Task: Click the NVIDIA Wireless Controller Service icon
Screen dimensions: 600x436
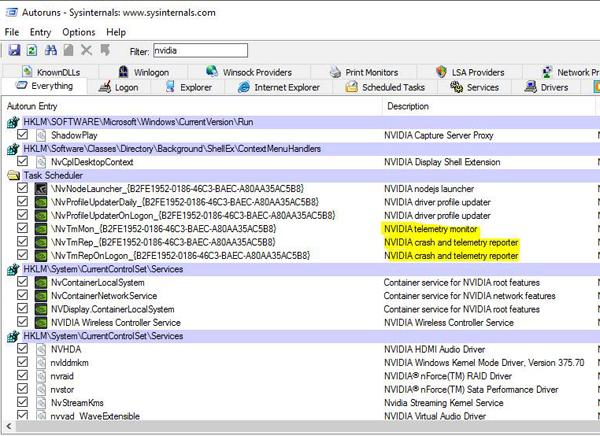Action: click(41, 323)
